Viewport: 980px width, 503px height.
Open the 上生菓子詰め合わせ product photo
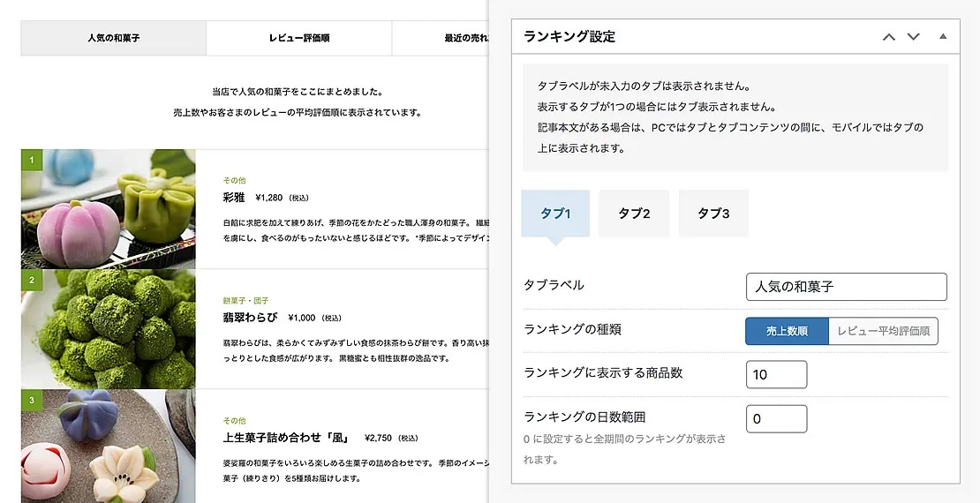pyautogui.click(x=109, y=447)
